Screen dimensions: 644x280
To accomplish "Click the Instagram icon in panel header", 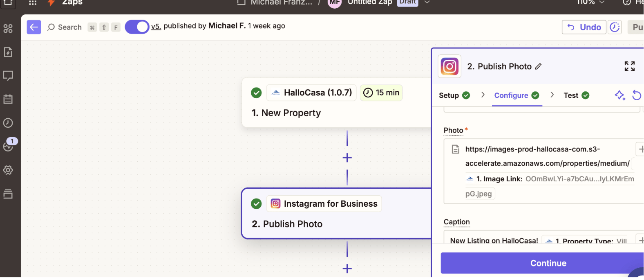I will pos(449,66).
